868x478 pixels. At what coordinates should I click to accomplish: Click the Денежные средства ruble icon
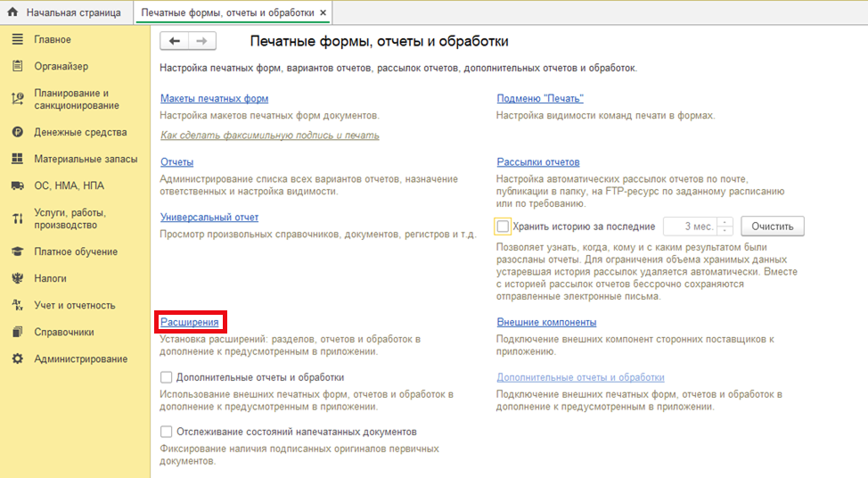[18, 132]
